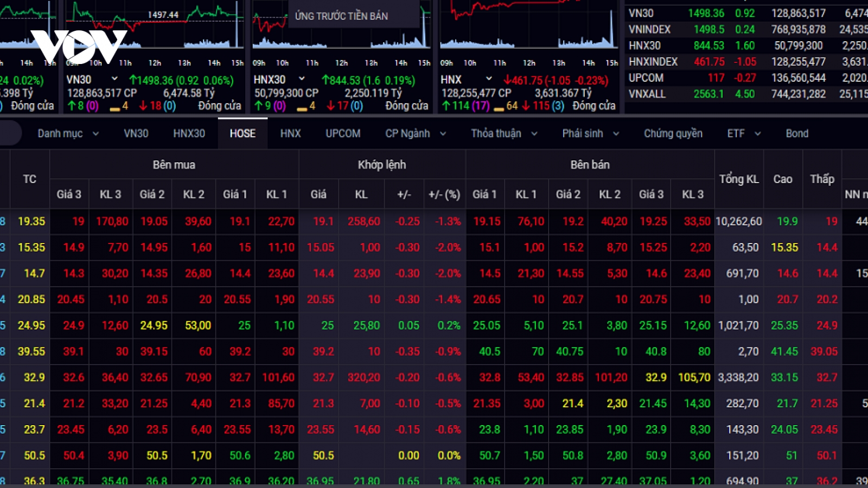Open the Phái sinh dropdown
This screenshot has width=868, height=488.
pyautogui.click(x=590, y=133)
